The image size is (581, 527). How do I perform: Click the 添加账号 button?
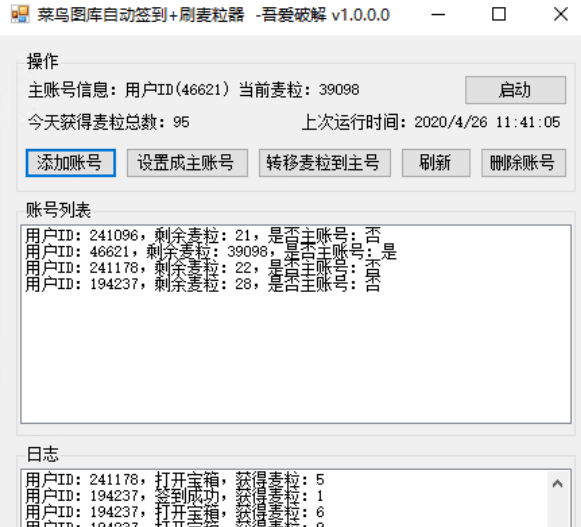70,163
